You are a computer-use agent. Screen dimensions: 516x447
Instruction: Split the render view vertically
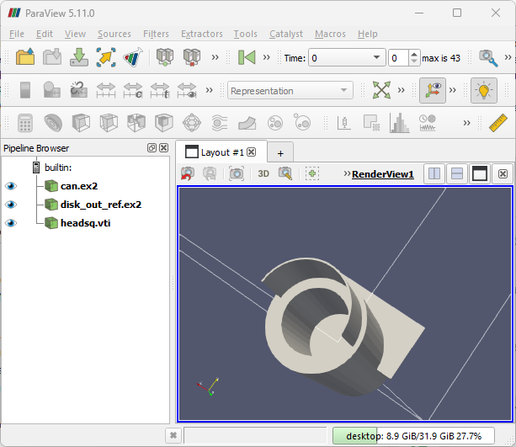(457, 174)
